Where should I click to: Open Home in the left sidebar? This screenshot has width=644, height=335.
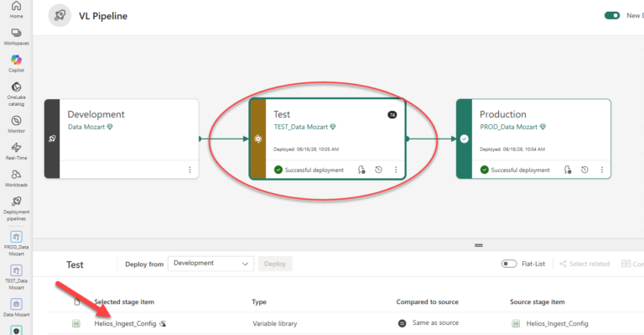(17, 9)
